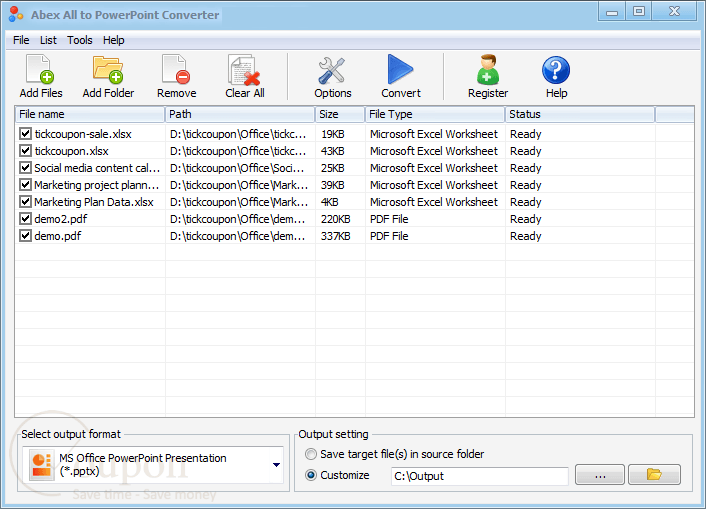Click the browse '...' button
This screenshot has width=706, height=509.
[x=600, y=474]
